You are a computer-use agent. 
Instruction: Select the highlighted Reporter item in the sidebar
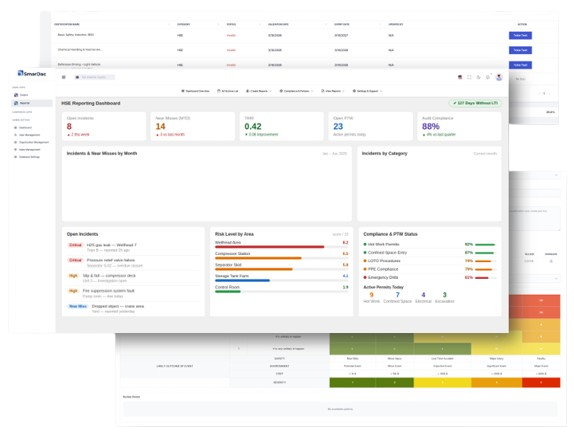[x=32, y=103]
